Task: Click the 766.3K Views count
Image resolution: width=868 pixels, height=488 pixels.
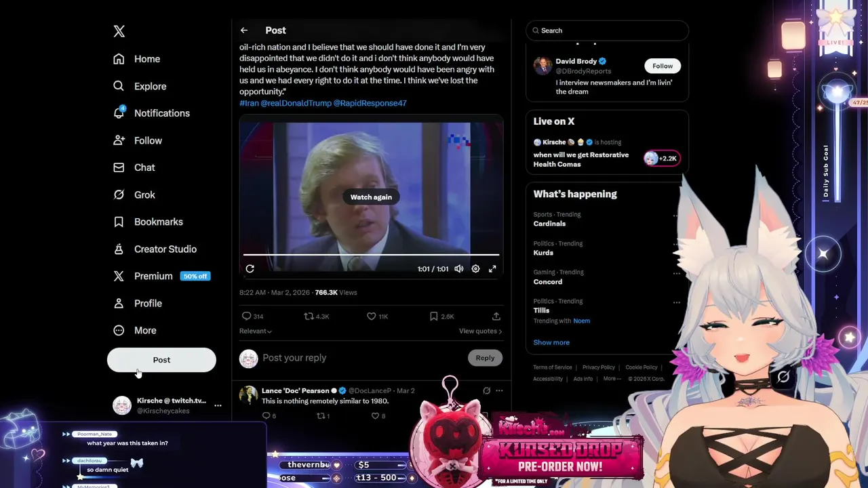Action: (336, 293)
